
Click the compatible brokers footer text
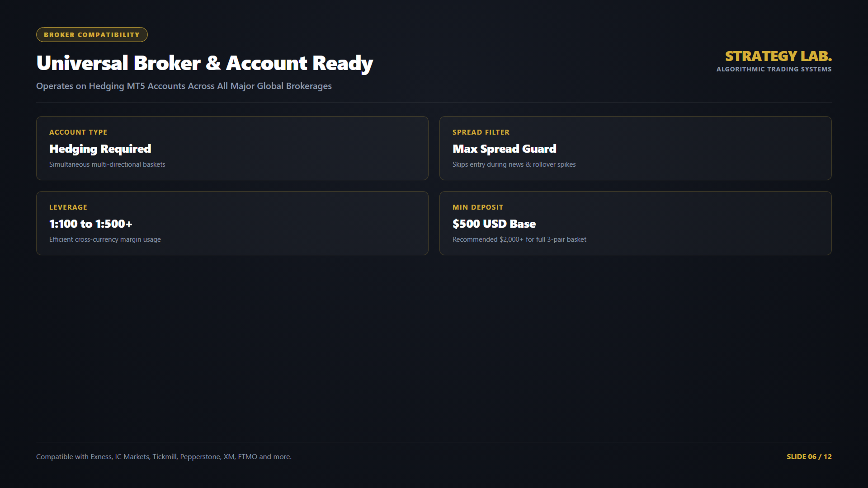pos(164,457)
